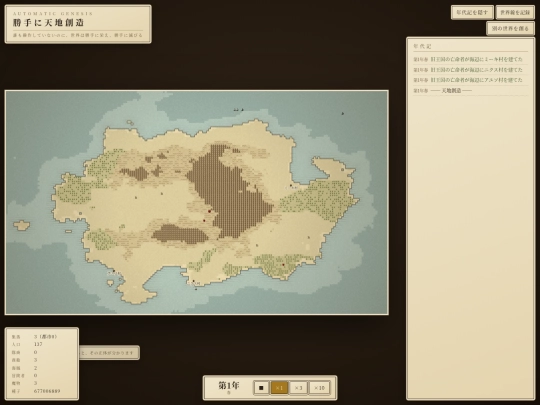
Task: Click the 第1年 year indicator
Action: (229, 385)
